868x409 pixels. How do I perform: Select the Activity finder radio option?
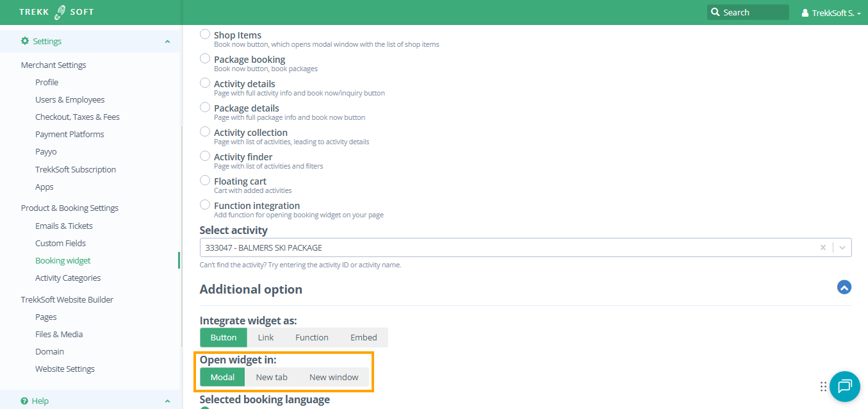tap(205, 156)
